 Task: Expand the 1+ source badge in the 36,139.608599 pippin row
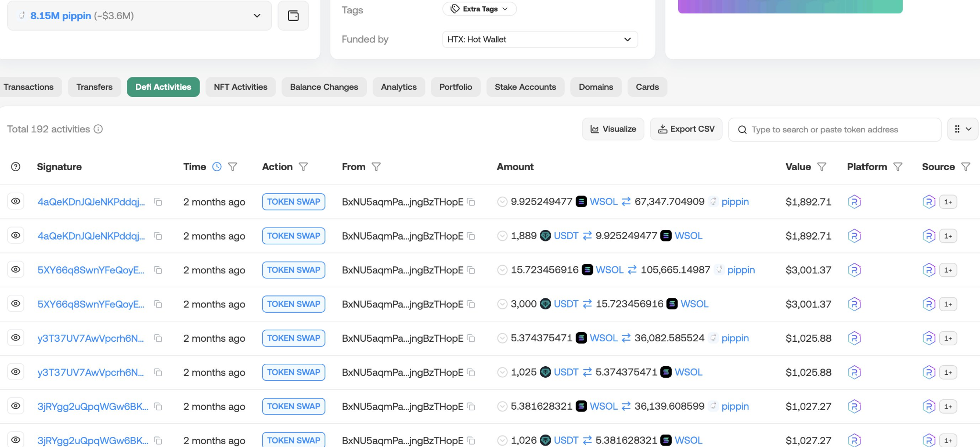948,406
